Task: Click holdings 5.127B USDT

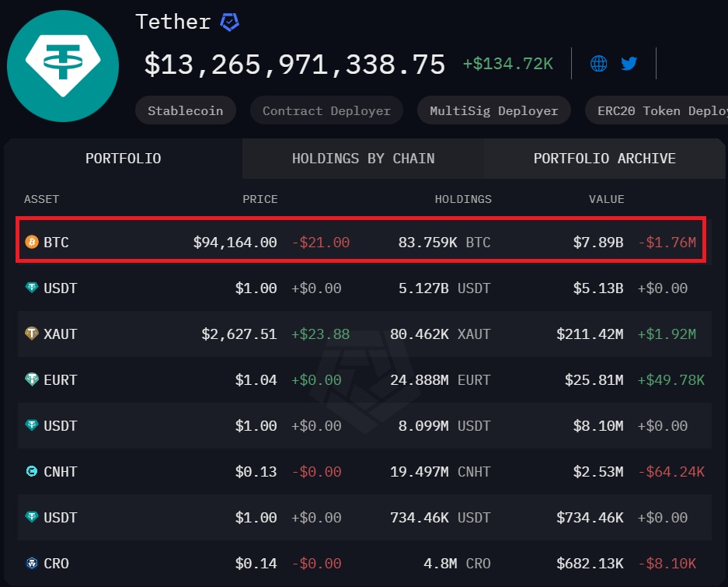Action: (x=444, y=288)
